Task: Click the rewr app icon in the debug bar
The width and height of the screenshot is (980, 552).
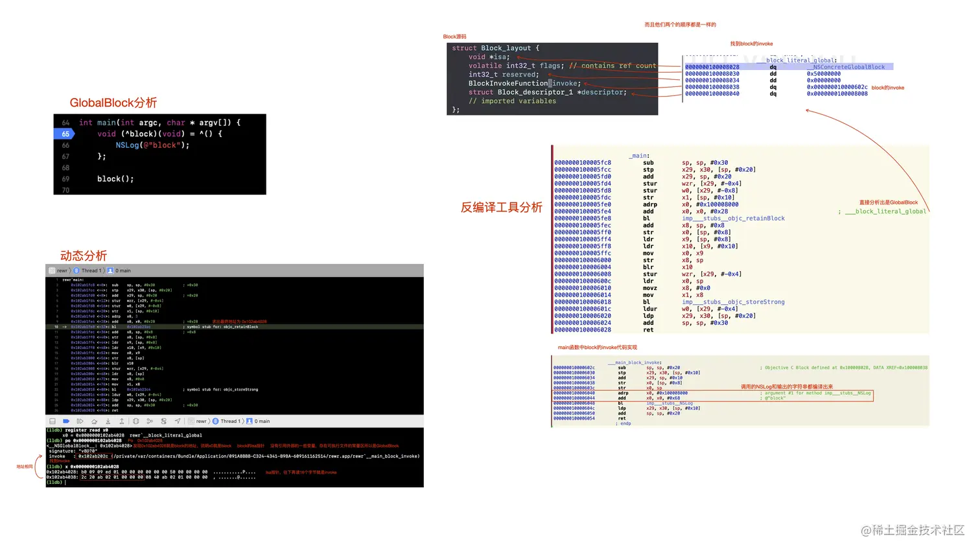Action: (x=191, y=421)
